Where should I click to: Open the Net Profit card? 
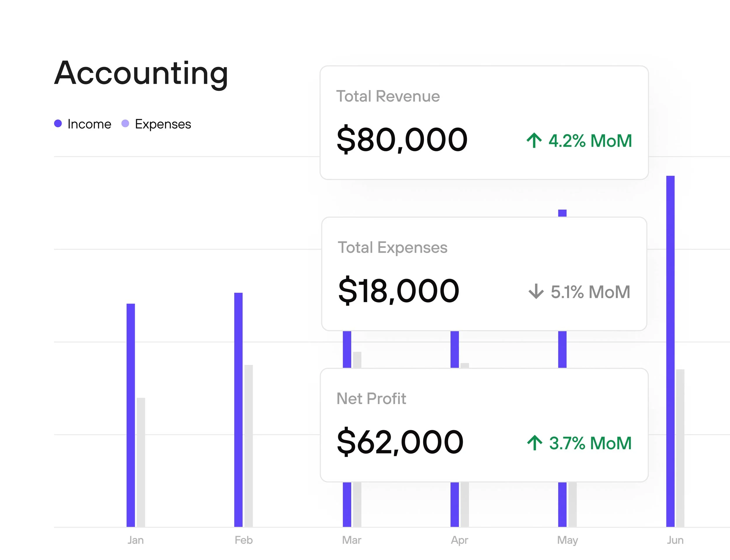pyautogui.click(x=484, y=425)
